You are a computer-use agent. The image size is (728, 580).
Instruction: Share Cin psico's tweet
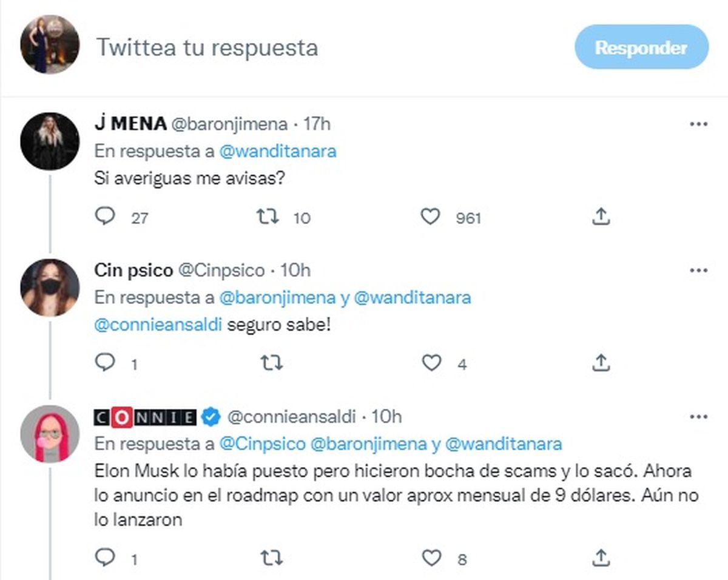click(600, 363)
